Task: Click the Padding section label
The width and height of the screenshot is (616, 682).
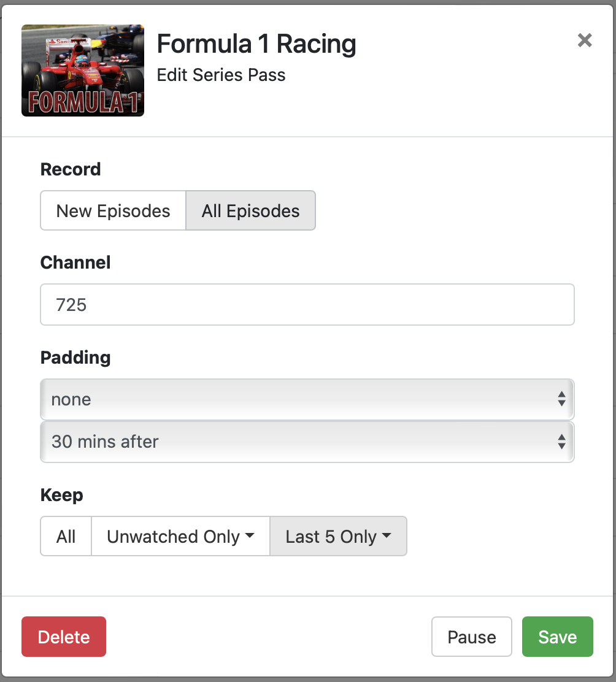Action: tap(75, 358)
